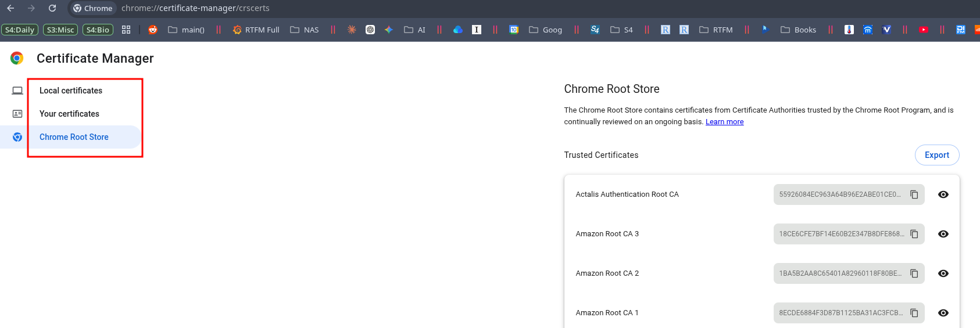Open the YouTube bookmark icon
Image resolution: width=980 pixels, height=328 pixels.
(x=924, y=30)
